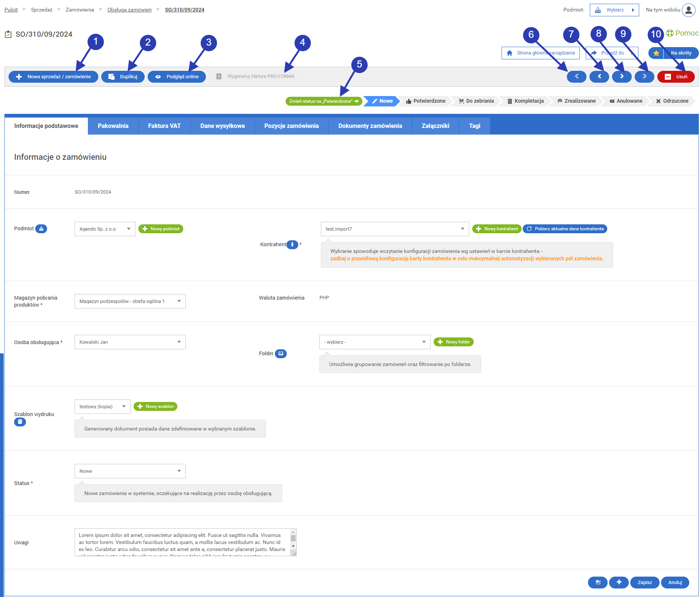This screenshot has width=700, height=597.
Task: Expand the Kontrahent test.import7 dropdown
Action: click(395, 229)
